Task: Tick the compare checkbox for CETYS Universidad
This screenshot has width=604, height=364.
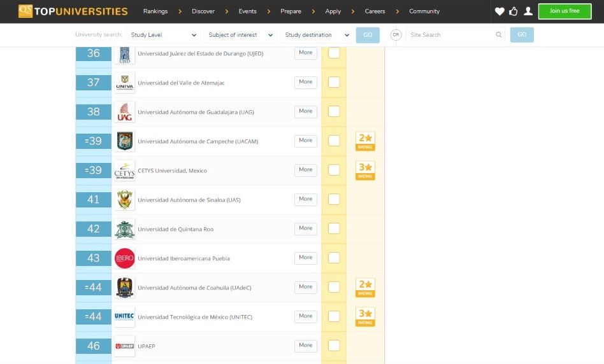Action: click(x=334, y=170)
